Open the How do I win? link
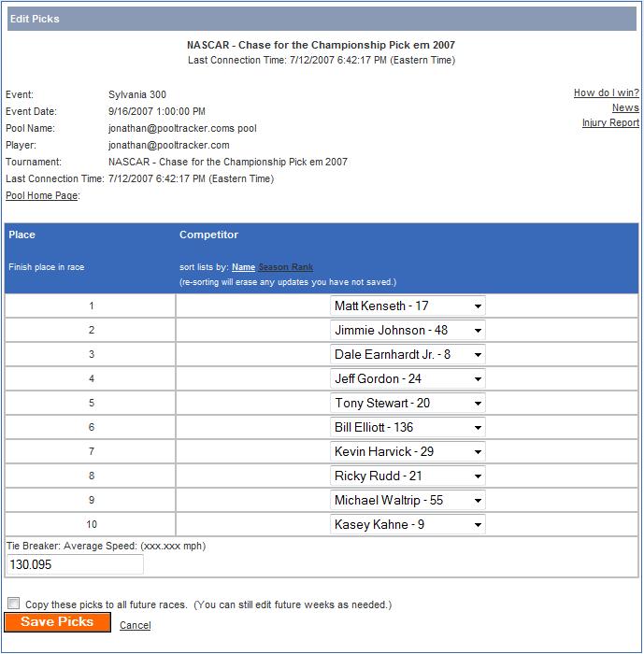 click(606, 92)
